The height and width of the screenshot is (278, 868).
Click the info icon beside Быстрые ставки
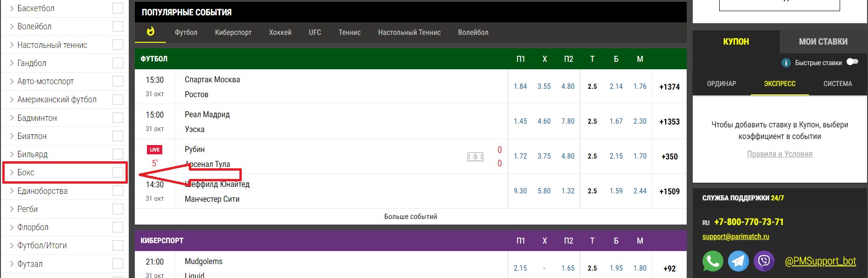[786, 63]
